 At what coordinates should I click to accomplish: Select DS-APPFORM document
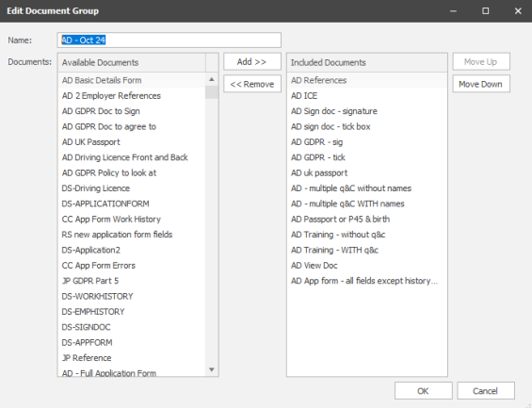(x=132, y=343)
